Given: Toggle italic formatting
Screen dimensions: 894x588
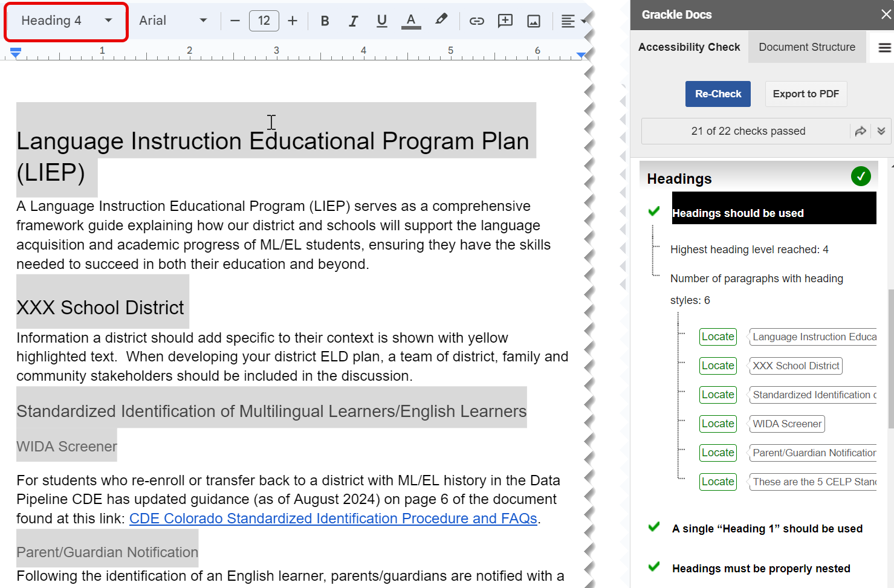Looking at the screenshot, I should pos(354,21).
